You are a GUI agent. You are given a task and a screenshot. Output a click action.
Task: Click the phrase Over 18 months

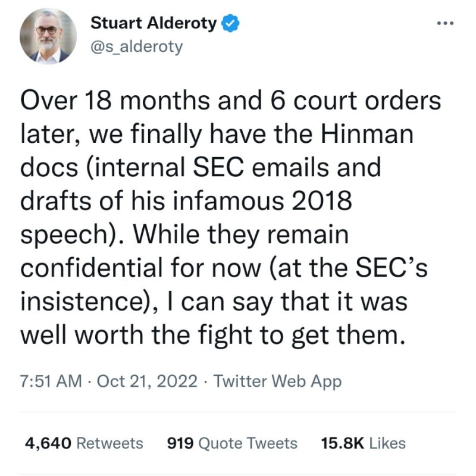[x=115, y=101]
